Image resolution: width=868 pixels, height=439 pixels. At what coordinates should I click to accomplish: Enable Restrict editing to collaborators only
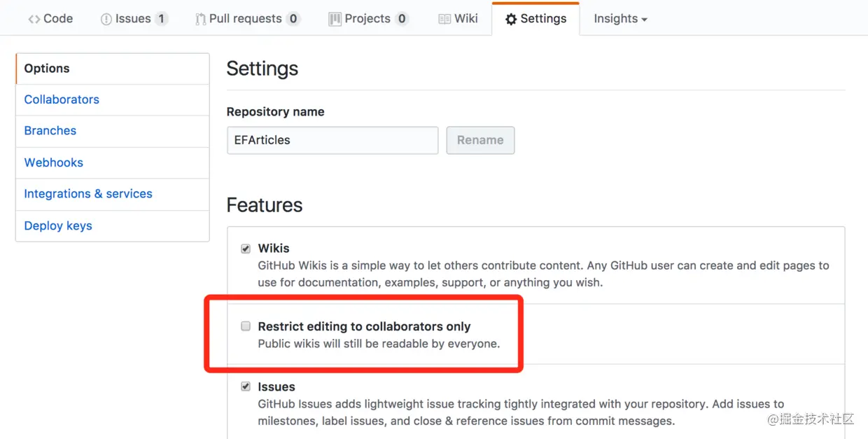[x=246, y=326]
